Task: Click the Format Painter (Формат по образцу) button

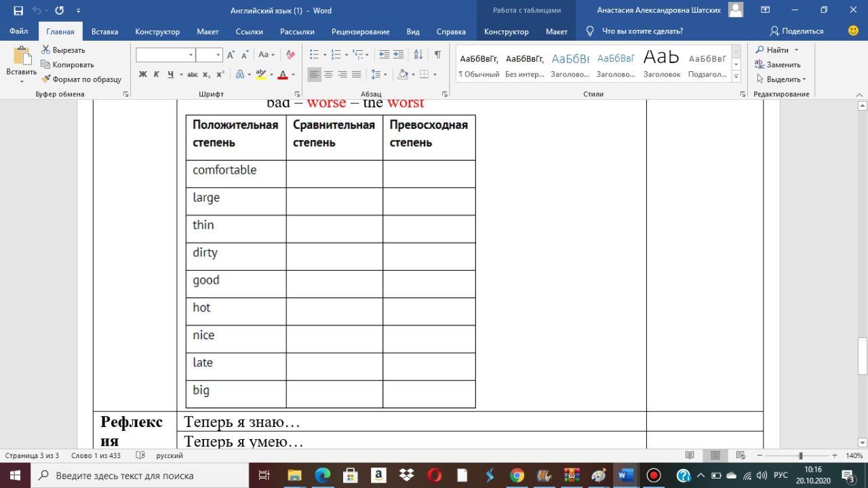Action: [x=81, y=79]
